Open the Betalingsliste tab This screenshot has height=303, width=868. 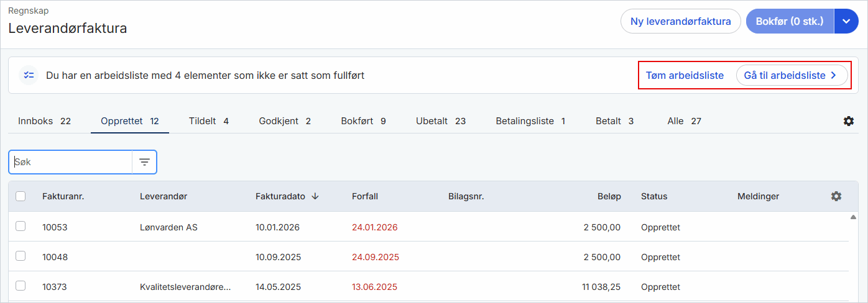tap(530, 121)
